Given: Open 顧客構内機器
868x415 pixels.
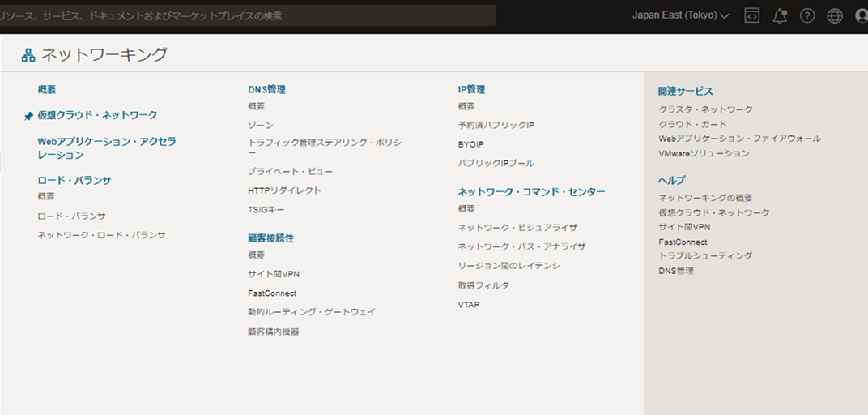Looking at the screenshot, I should 274,332.
